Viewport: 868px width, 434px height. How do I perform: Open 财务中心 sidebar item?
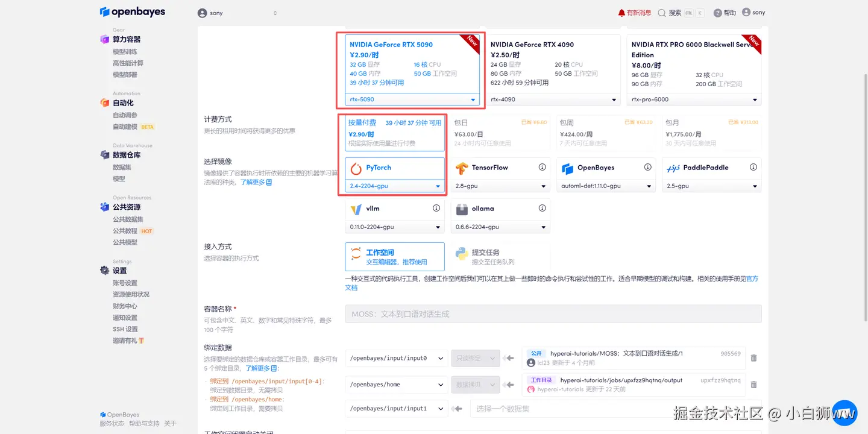pos(125,306)
